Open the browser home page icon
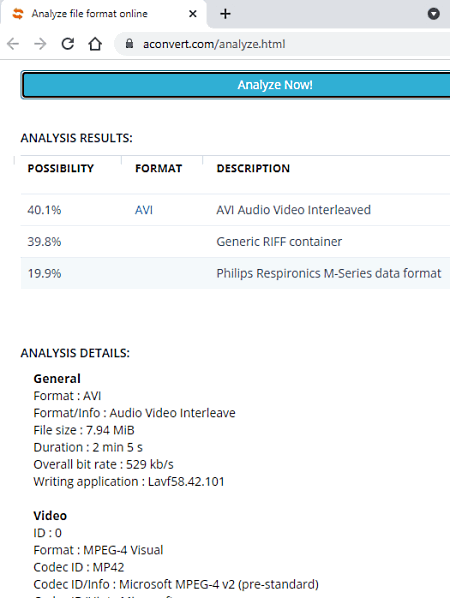The height and width of the screenshot is (598, 450). [95, 44]
